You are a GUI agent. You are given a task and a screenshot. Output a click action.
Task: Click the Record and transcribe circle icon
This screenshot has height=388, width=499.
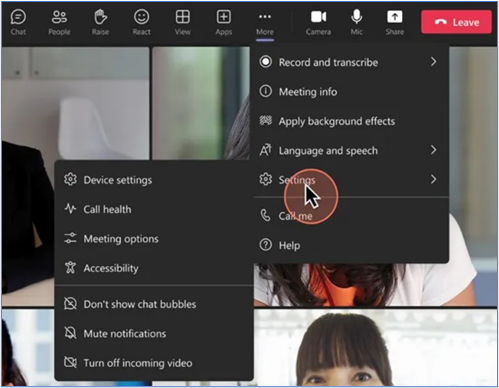tap(265, 62)
